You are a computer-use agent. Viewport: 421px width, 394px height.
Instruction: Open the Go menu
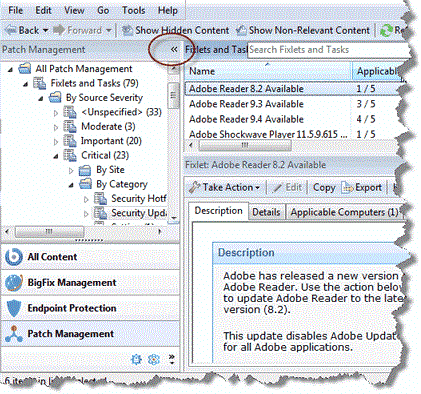click(x=103, y=10)
